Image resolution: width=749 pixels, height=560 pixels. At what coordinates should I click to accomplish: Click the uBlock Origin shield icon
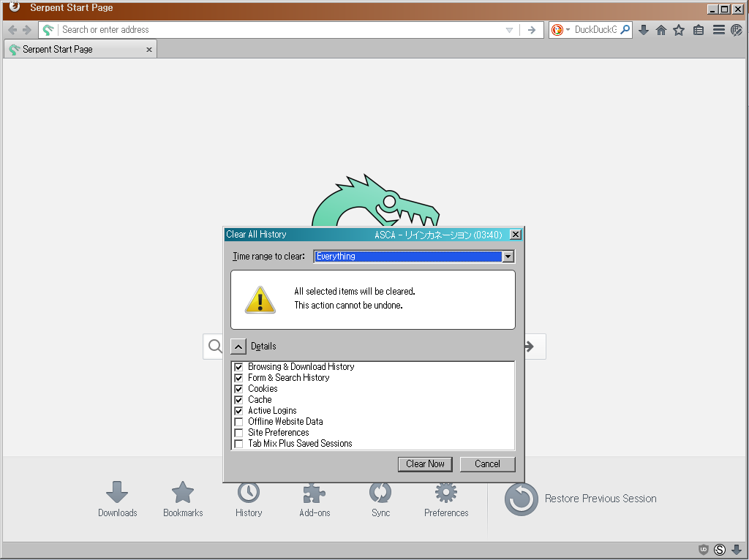tap(704, 550)
